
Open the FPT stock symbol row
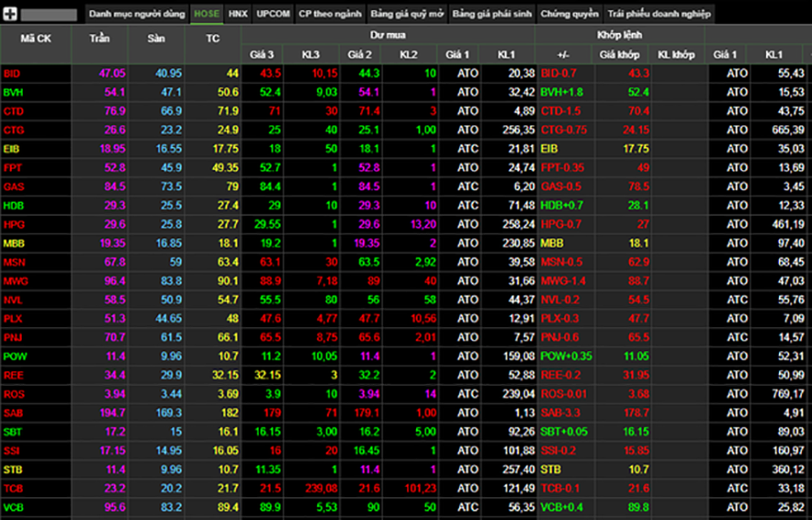[x=12, y=167]
